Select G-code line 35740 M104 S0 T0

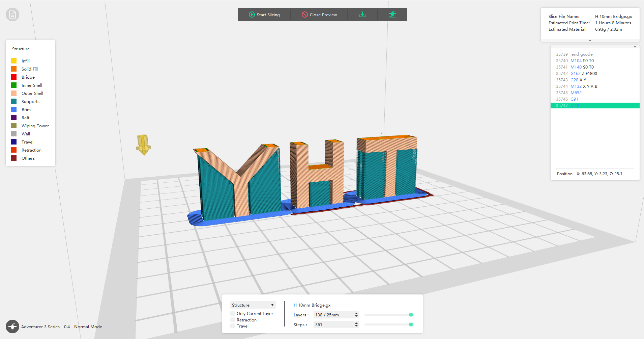[582, 61]
